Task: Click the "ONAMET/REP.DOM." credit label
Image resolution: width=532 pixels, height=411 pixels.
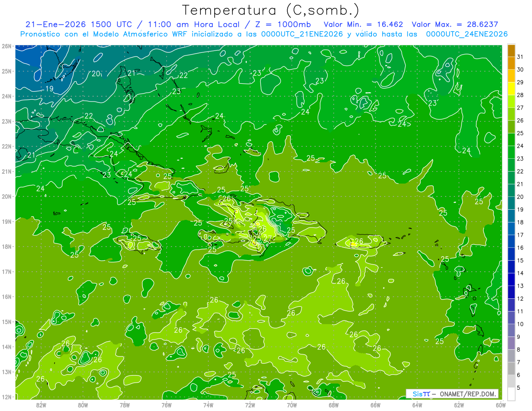Action: point(468,394)
